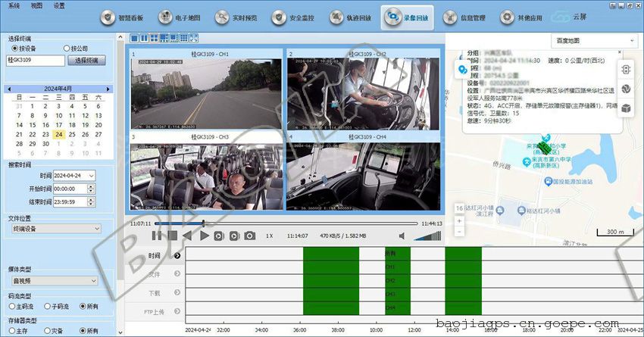This screenshot has height=337, width=644.
Task: Go to next month in calendar
Action: pos(108,89)
